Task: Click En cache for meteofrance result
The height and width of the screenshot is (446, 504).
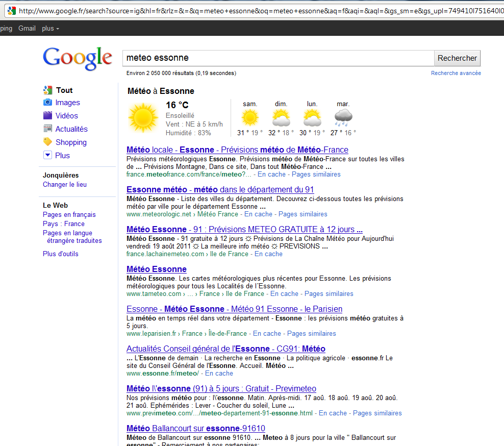Action: [x=271, y=175]
